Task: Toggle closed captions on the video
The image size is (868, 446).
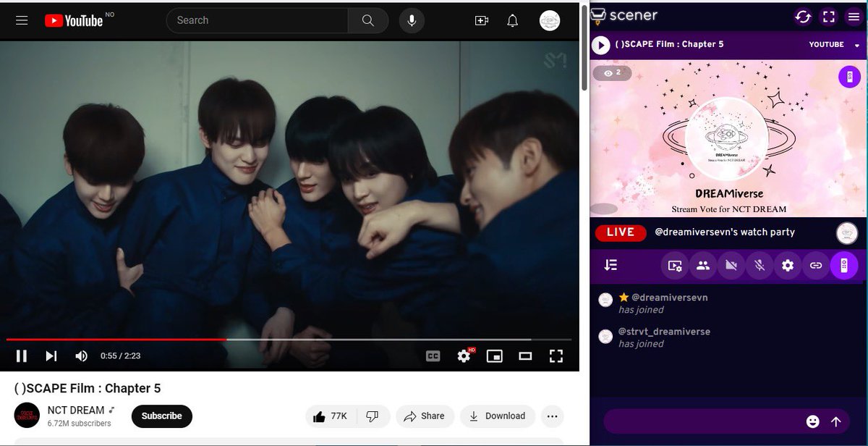Action: [433, 355]
